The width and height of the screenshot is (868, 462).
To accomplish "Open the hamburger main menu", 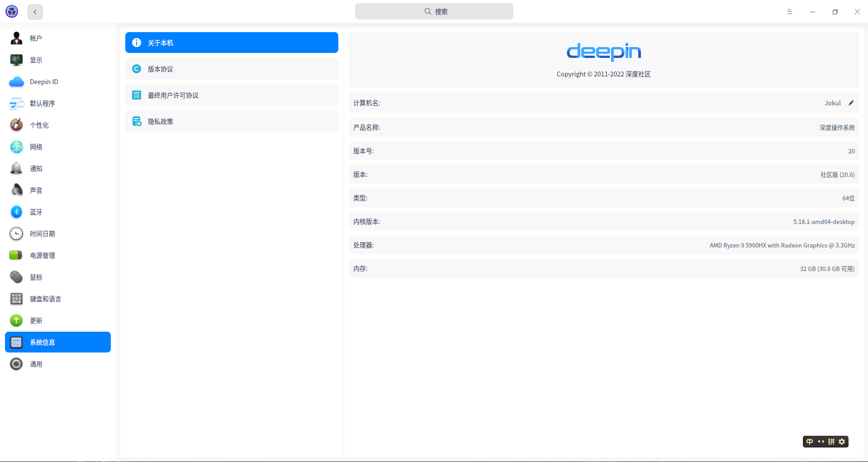I will (790, 12).
